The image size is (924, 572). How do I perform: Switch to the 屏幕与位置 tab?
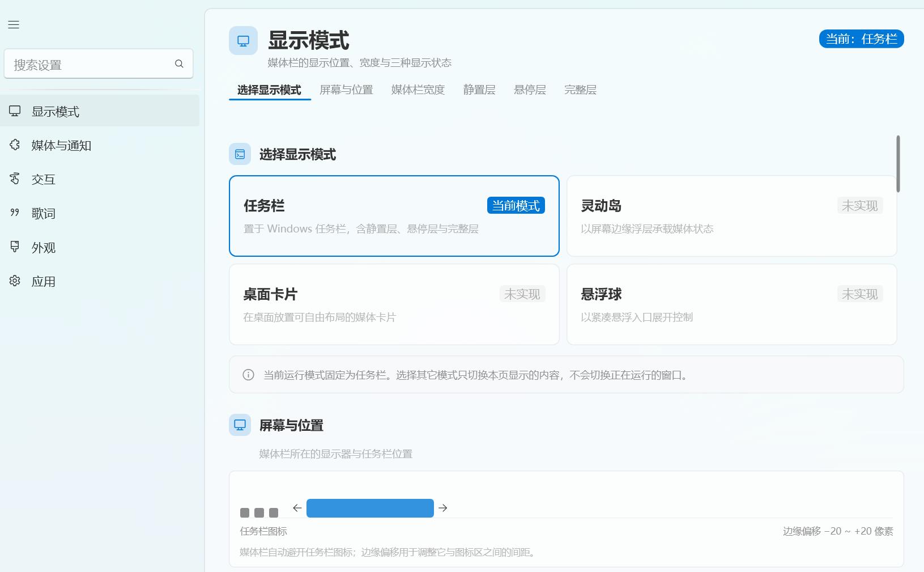pyautogui.click(x=346, y=90)
